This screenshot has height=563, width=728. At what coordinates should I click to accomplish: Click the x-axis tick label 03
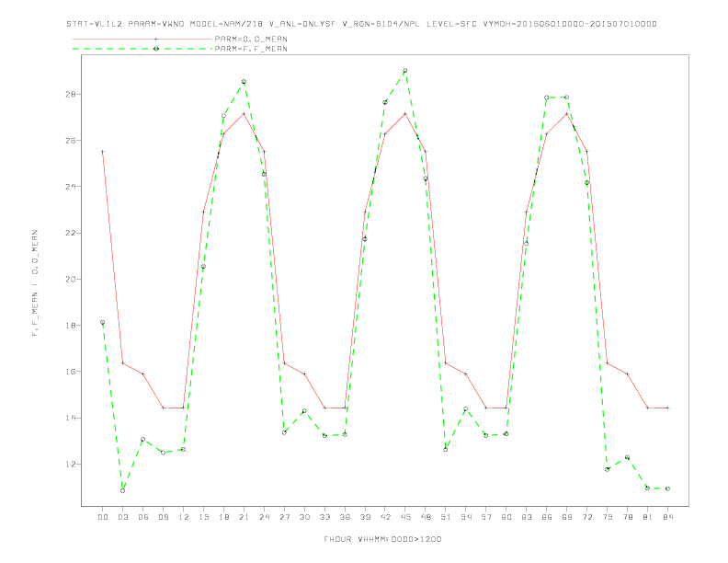coord(122,517)
